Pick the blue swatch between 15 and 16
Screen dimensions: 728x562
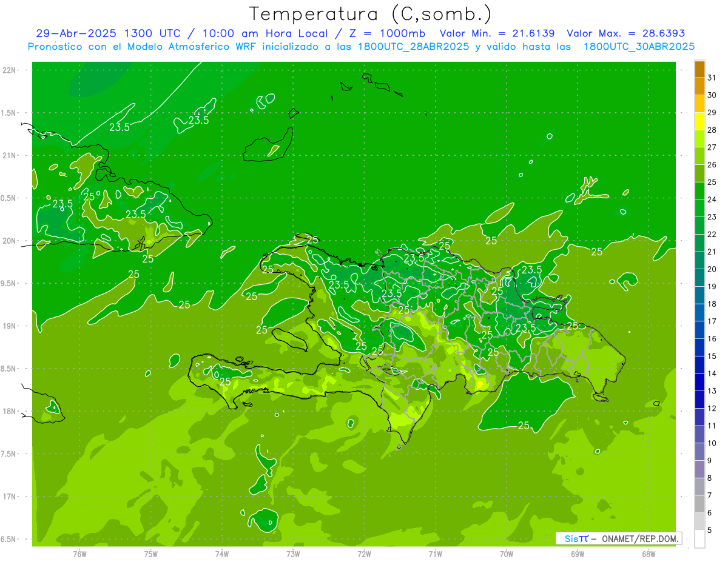(x=699, y=347)
